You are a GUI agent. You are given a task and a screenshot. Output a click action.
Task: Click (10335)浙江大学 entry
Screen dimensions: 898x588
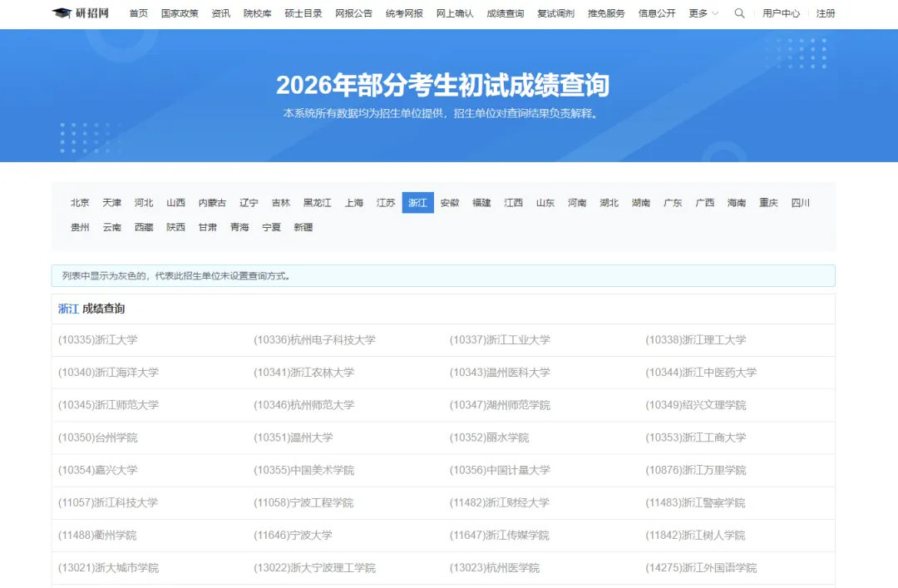click(98, 340)
